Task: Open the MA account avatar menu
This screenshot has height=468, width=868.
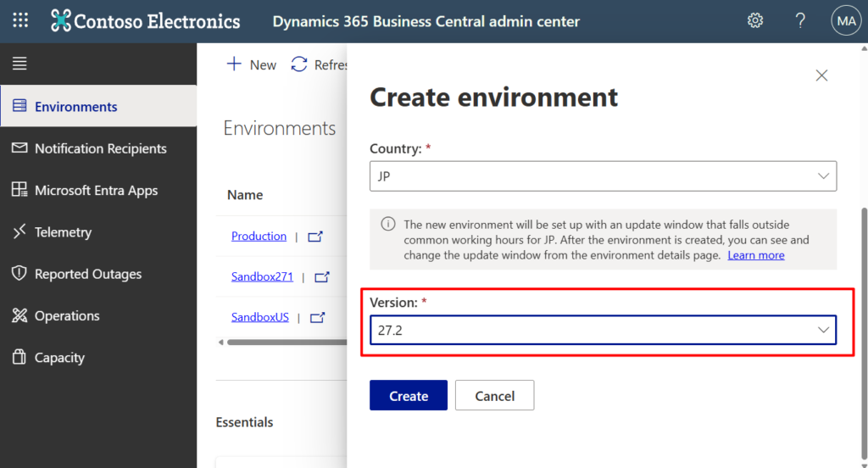Action: [x=845, y=21]
